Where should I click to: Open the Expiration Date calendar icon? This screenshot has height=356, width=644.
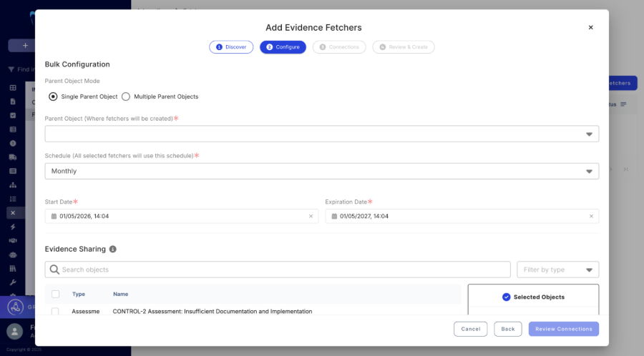[x=334, y=216]
